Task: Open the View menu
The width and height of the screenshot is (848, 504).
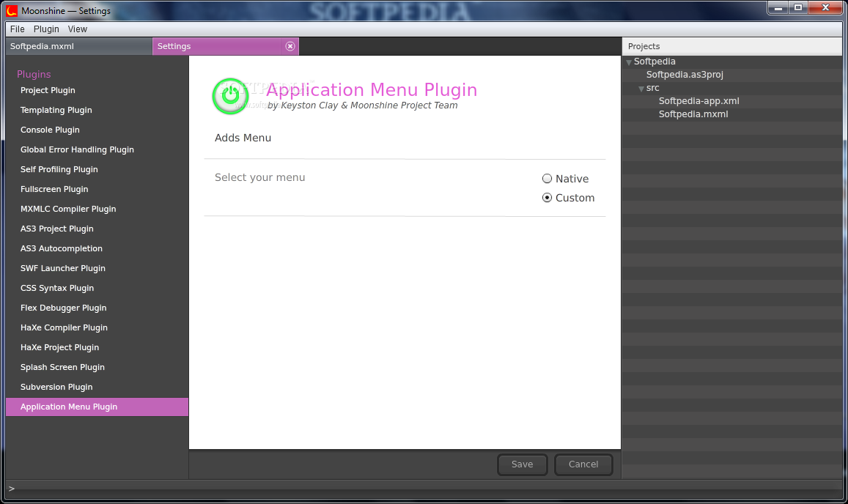Action: pos(78,29)
